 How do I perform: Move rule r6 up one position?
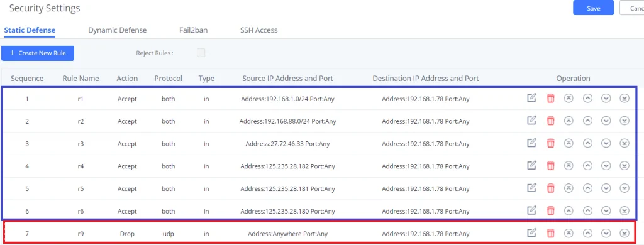[x=588, y=210]
